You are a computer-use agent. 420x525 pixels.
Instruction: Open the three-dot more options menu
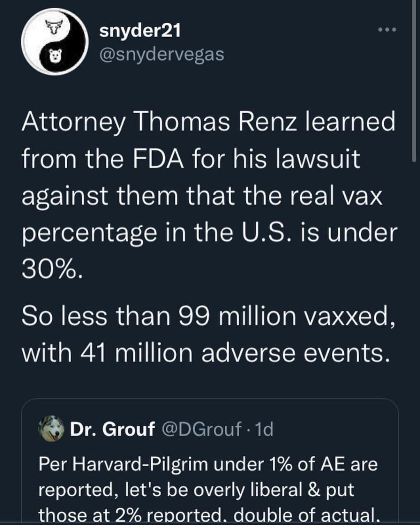pyautogui.click(x=387, y=30)
